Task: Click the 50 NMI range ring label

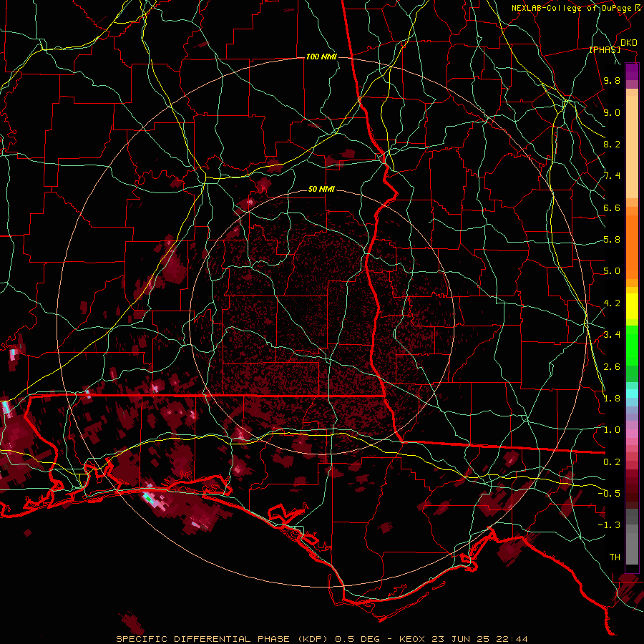Action: click(321, 190)
